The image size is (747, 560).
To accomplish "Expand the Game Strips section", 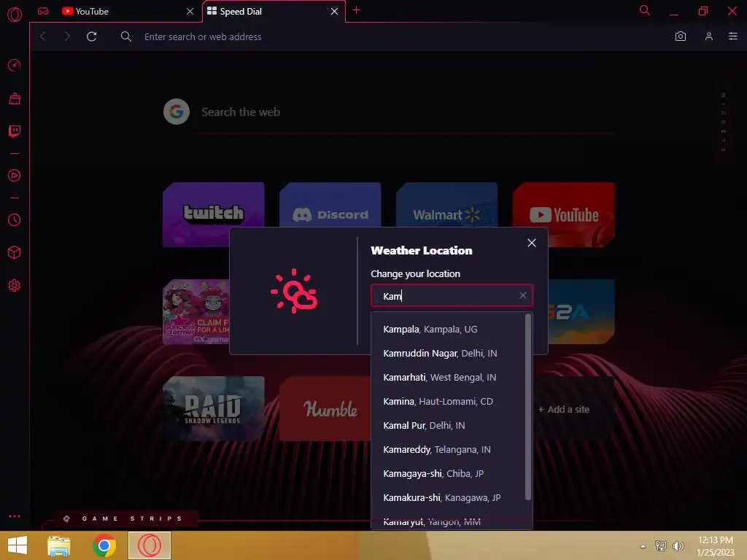I will click(x=126, y=518).
